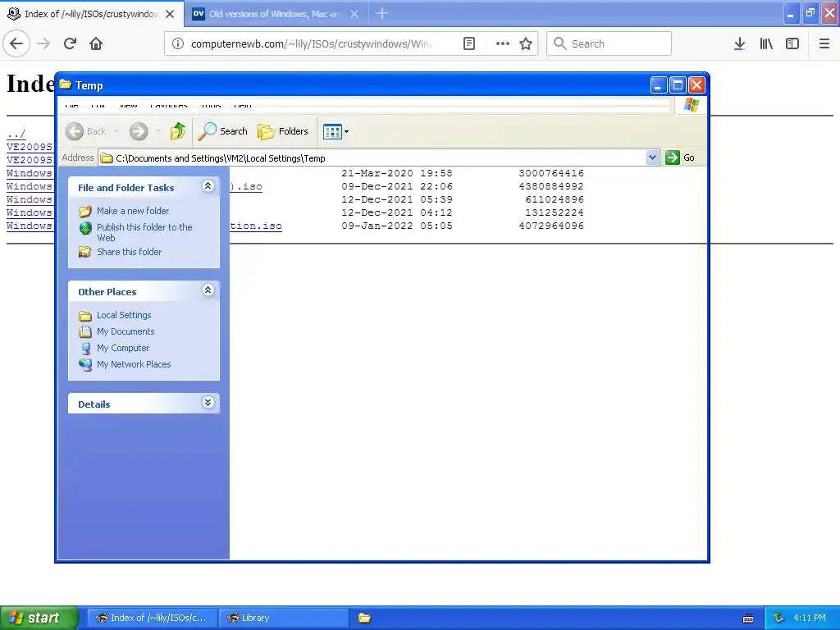
Task: Click the green Go button
Action: pyautogui.click(x=680, y=157)
